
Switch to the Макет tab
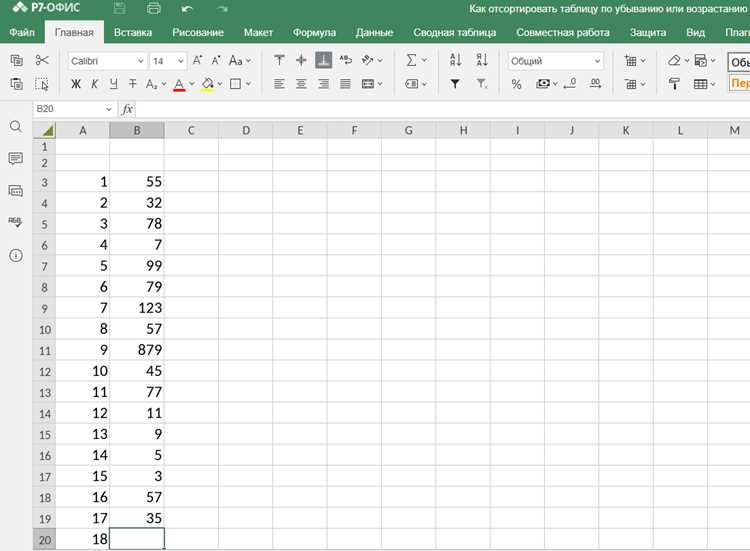pos(258,33)
